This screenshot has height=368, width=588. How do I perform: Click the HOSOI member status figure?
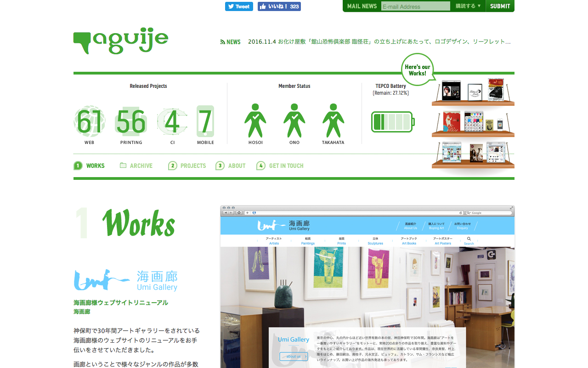(x=255, y=121)
